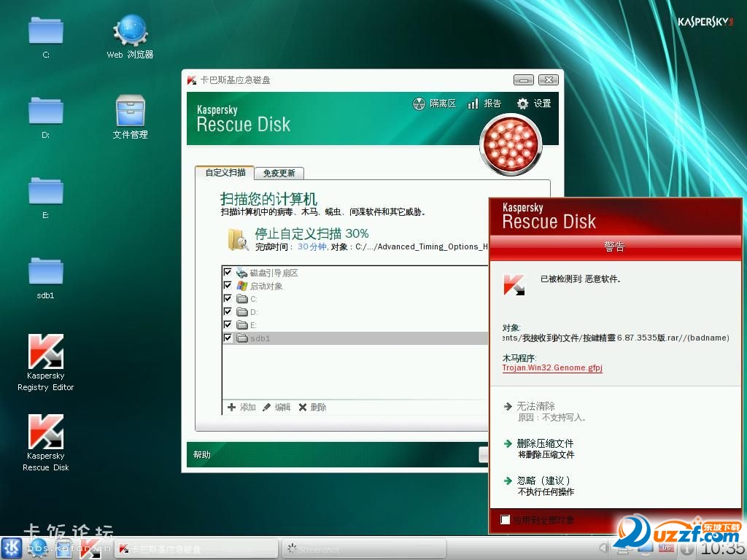This screenshot has width=747, height=560.
Task: Toggle the 磁盘引导扇区 checkbox
Action: tap(228, 273)
